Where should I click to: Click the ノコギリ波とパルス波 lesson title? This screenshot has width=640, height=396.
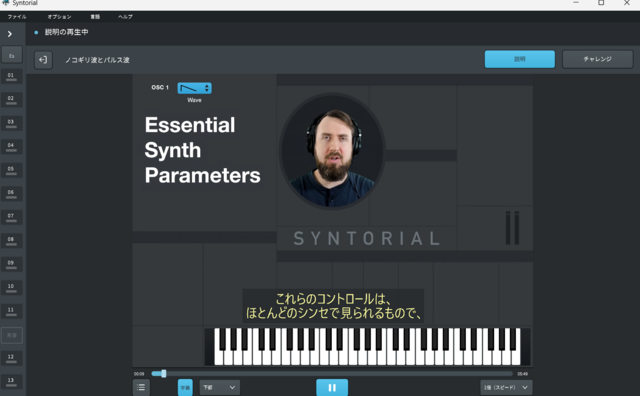click(x=97, y=60)
